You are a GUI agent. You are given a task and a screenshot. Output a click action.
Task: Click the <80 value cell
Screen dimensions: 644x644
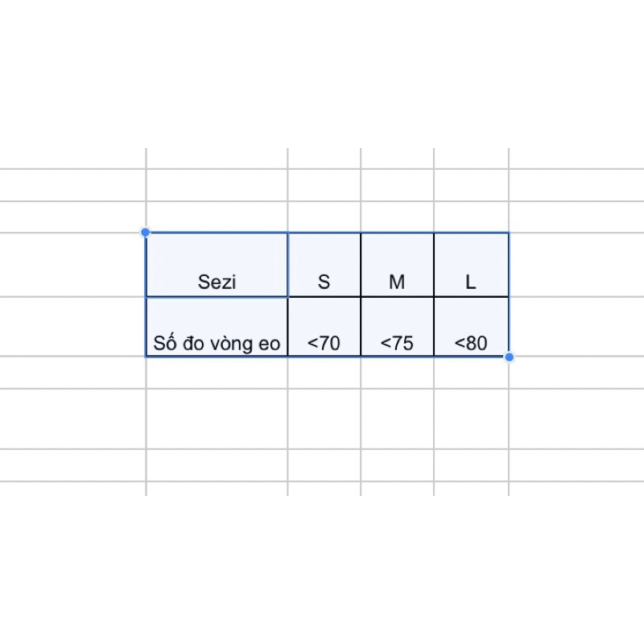[471, 327]
